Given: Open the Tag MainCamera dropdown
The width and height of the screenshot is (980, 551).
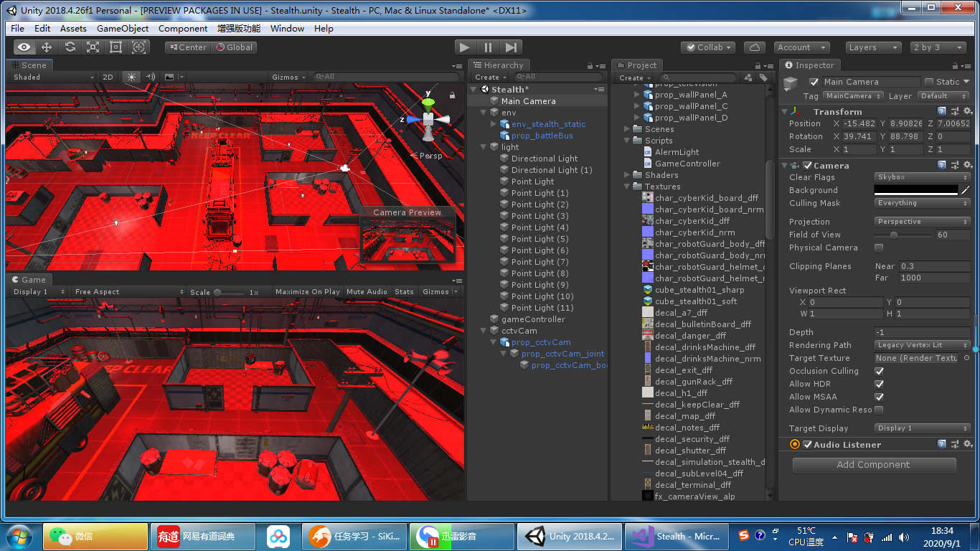Looking at the screenshot, I should [x=852, y=96].
